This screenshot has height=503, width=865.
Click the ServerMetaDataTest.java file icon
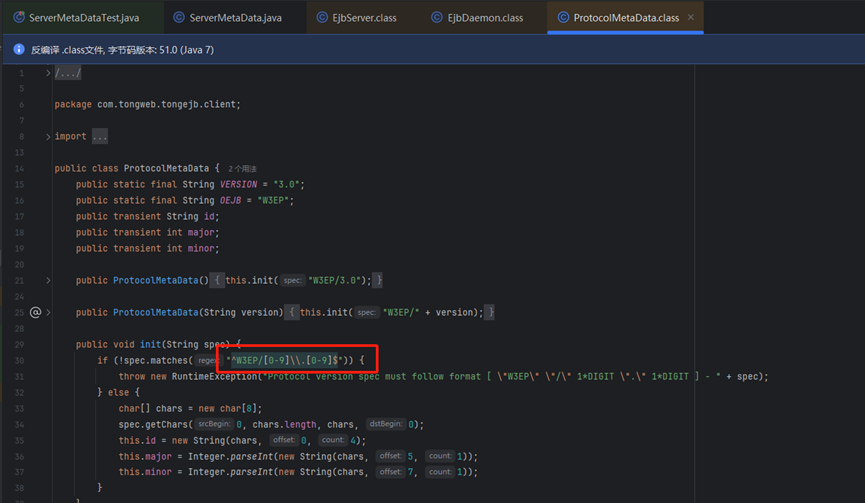19,18
